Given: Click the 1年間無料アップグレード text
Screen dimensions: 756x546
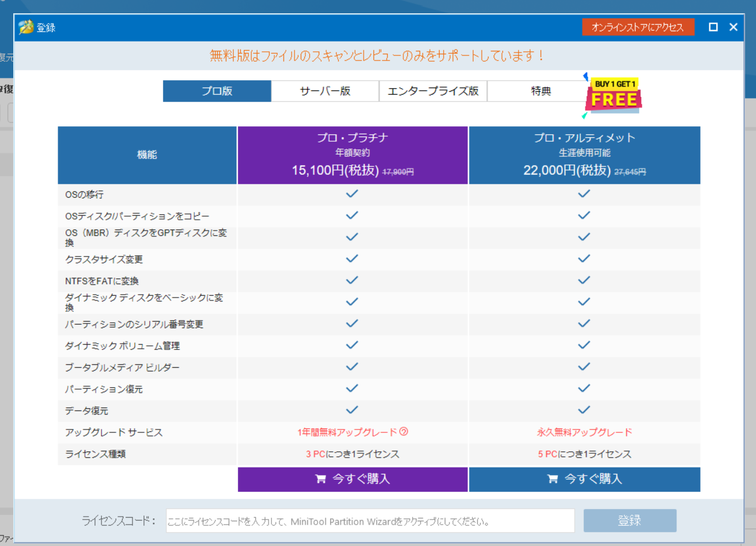Looking at the screenshot, I should pyautogui.click(x=347, y=432).
